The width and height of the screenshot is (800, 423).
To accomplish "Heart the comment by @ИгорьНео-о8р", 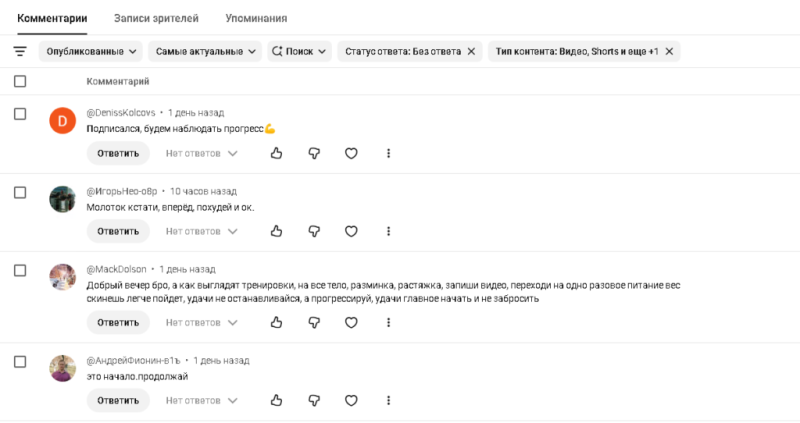I will pos(351,231).
